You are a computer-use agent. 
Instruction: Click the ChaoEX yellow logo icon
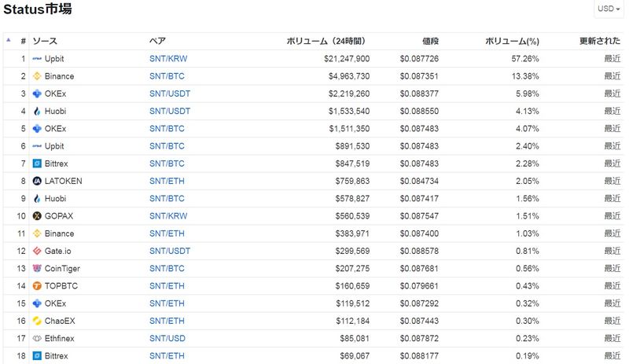tap(37, 321)
